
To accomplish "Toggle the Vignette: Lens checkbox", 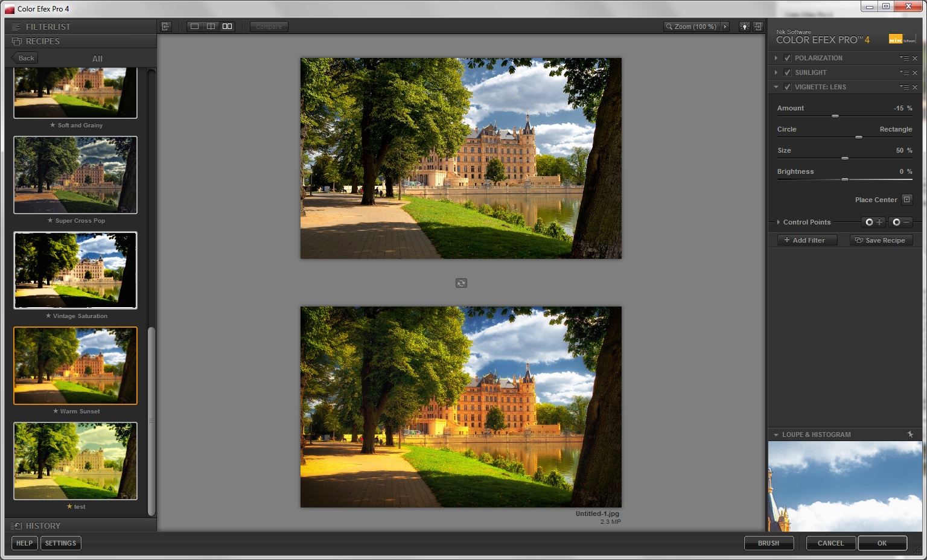I will tap(787, 87).
